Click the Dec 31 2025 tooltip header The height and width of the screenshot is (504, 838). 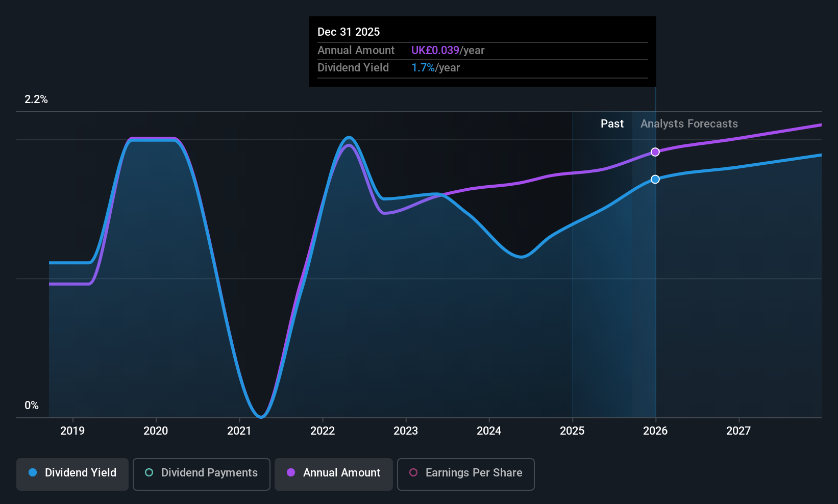[349, 32]
